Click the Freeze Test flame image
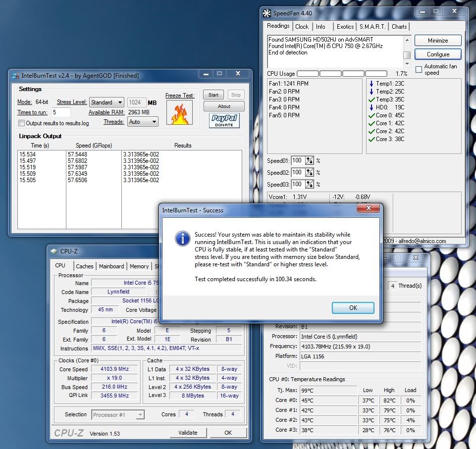This screenshot has height=449, width=476. click(179, 112)
